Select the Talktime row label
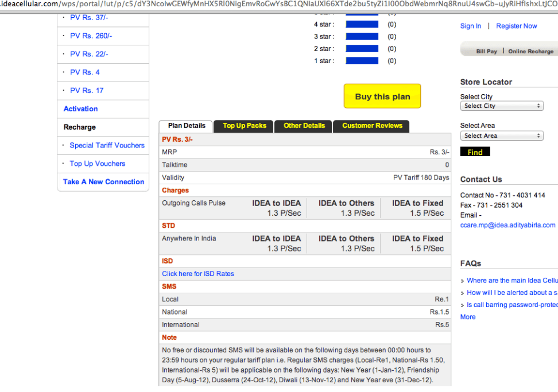558x392 pixels. tap(175, 165)
